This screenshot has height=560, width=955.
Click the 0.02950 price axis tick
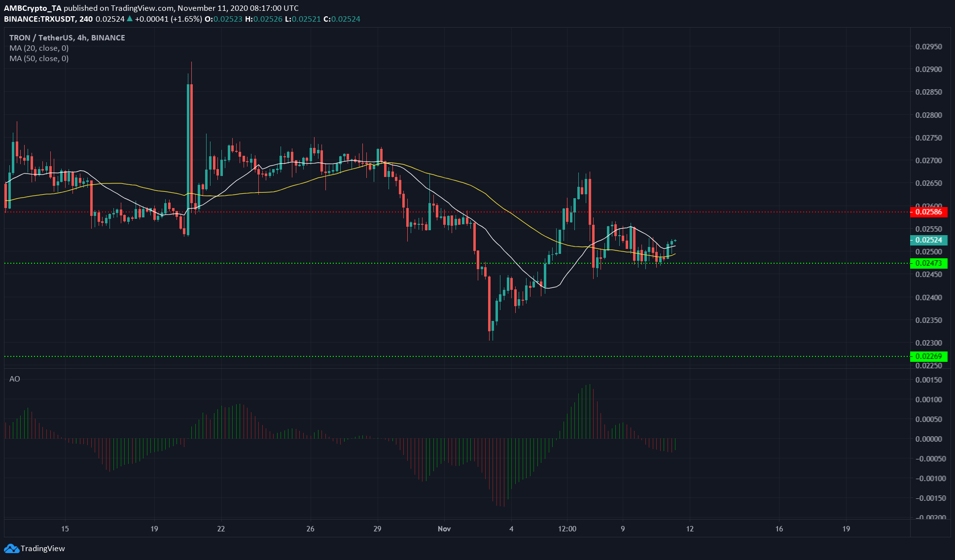[928, 46]
